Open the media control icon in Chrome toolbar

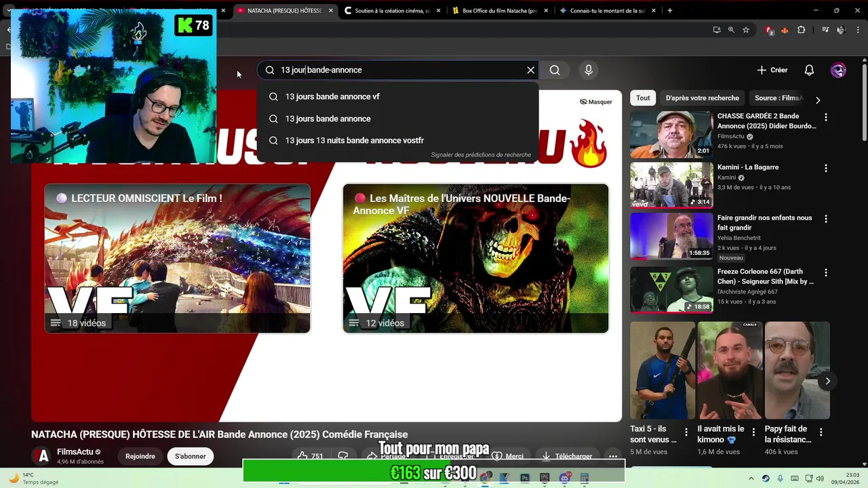click(825, 30)
